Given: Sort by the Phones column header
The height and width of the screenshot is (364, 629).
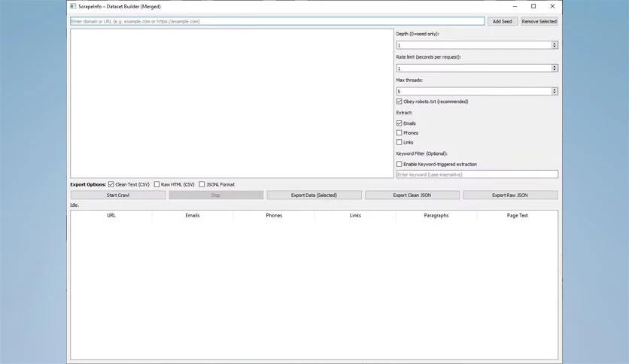Looking at the screenshot, I should 274,215.
